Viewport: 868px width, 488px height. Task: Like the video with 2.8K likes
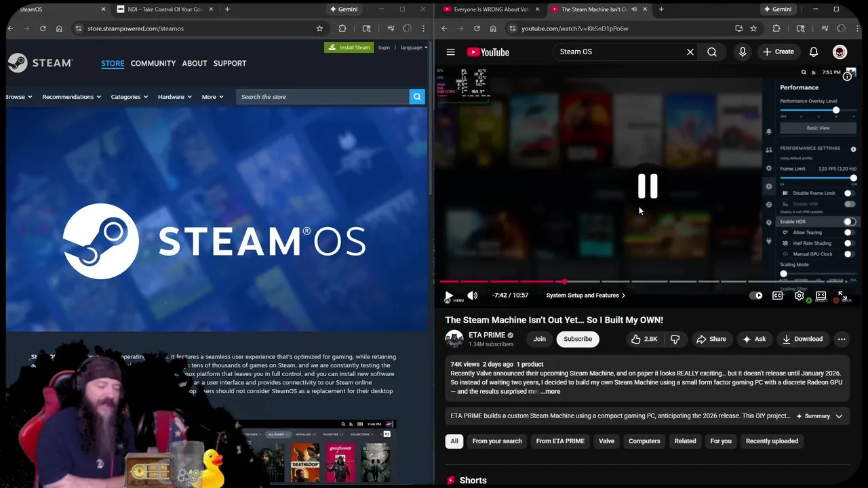644,339
